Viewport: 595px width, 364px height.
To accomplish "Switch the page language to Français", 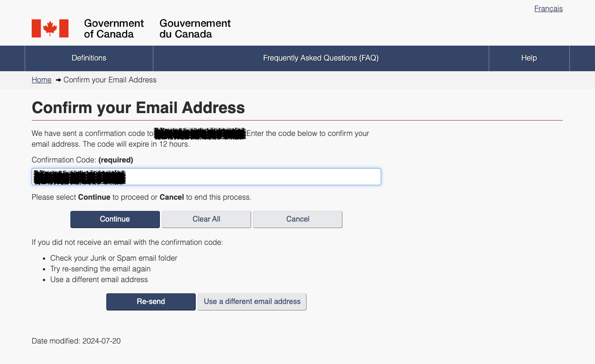I will click(x=548, y=8).
